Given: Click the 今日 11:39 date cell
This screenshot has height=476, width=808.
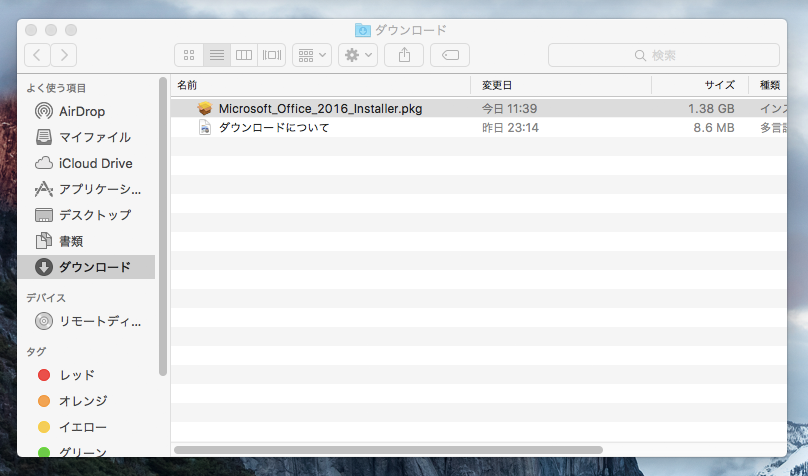Looking at the screenshot, I should coord(509,109).
